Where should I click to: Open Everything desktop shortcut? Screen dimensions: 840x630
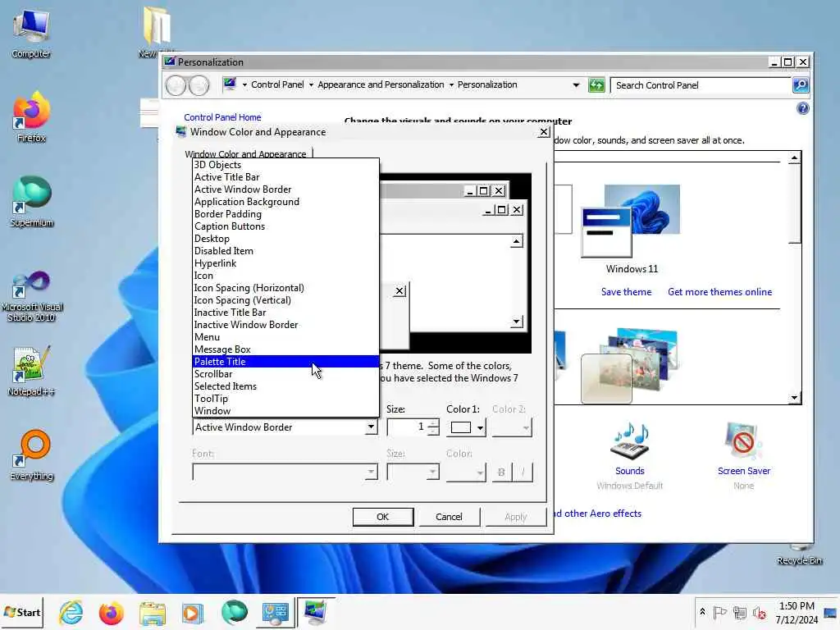point(32,455)
